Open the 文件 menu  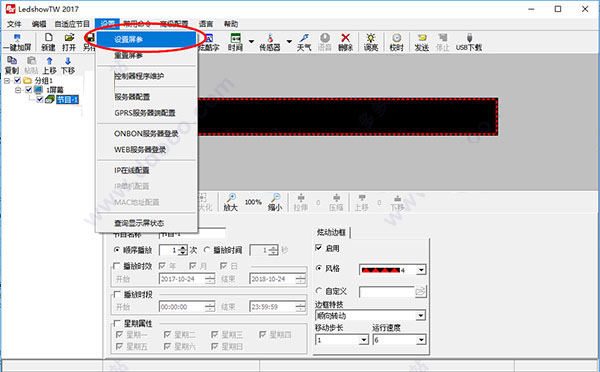14,24
